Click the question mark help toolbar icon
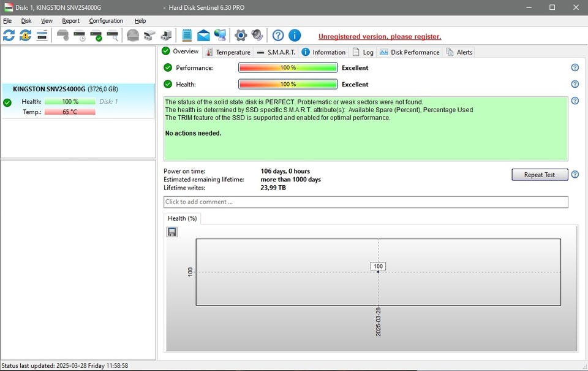Image resolution: width=588 pixels, height=371 pixels. point(278,36)
